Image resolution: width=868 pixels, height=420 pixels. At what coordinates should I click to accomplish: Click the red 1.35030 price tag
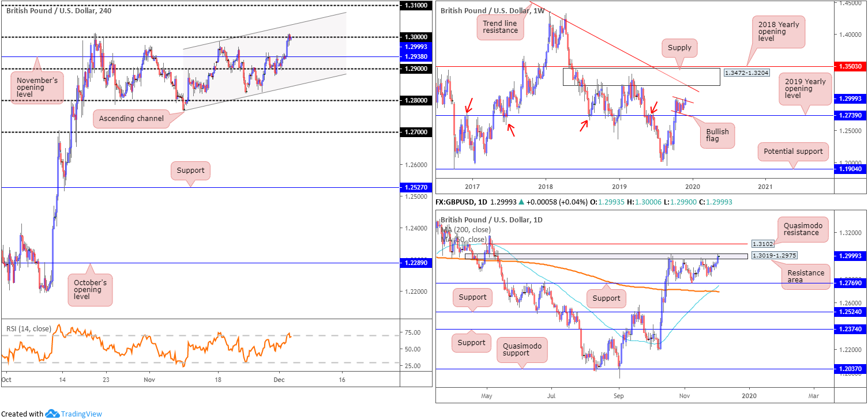pyautogui.click(x=850, y=67)
